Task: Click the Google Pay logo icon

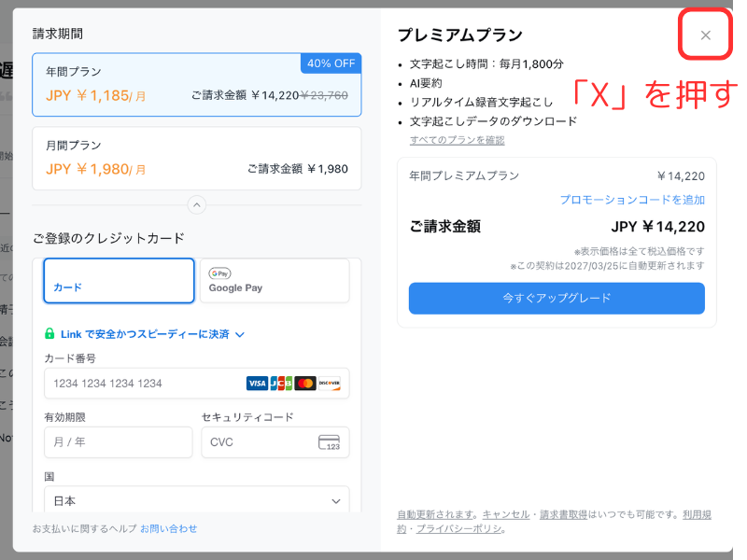Action: click(x=220, y=273)
